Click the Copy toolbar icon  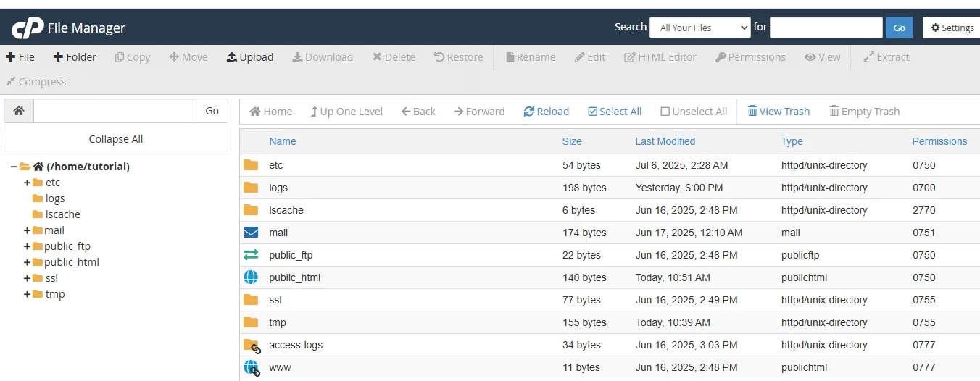click(x=120, y=57)
